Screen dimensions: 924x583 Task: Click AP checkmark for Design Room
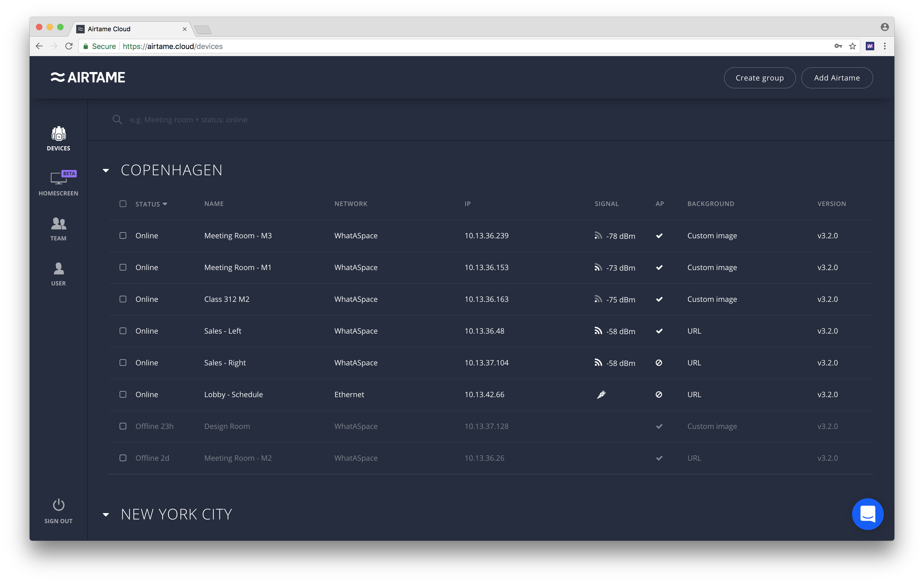(x=659, y=426)
